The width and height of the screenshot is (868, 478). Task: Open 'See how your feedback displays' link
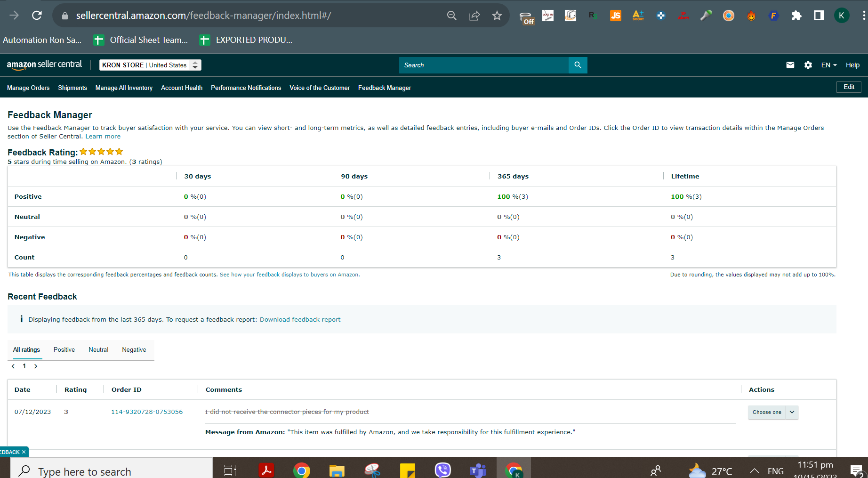(289, 275)
